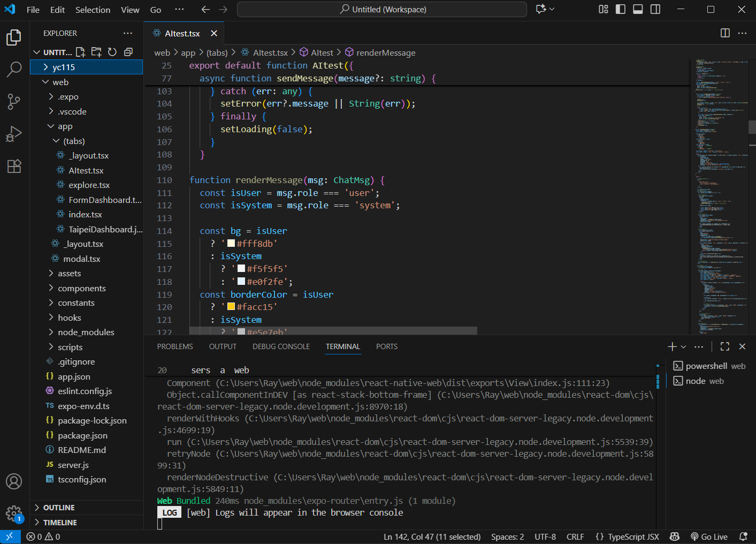Viewport: 756px width, 544px height.
Task: Open the Search view in activity bar
Action: coord(14,69)
